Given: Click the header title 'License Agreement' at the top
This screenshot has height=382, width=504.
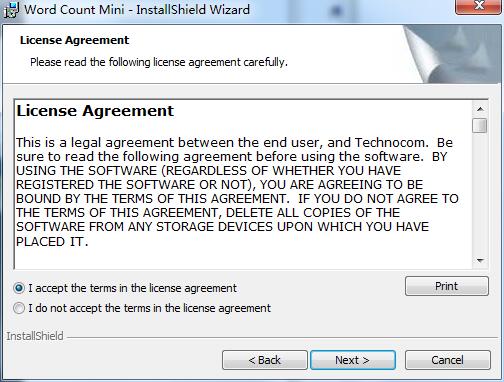Looking at the screenshot, I should [x=74, y=40].
